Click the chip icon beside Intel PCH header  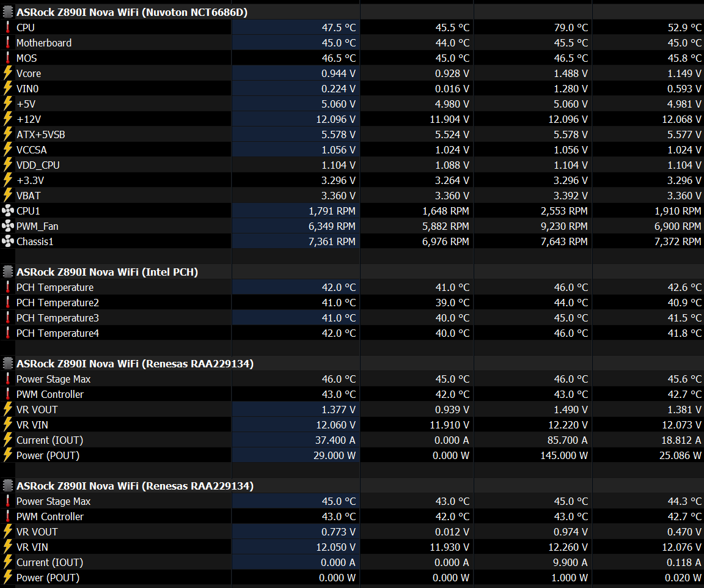(7, 272)
